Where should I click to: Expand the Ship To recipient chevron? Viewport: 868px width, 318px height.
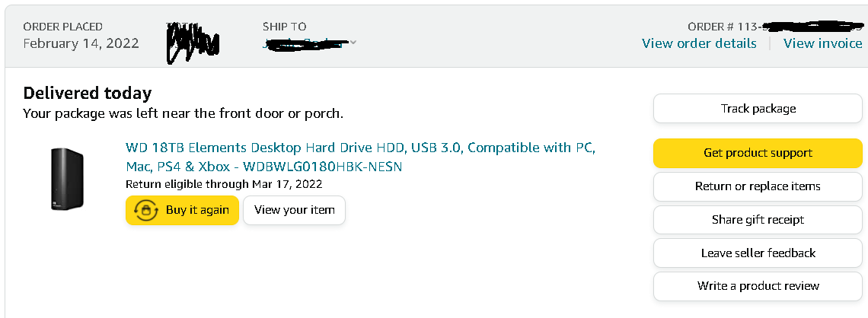click(x=353, y=43)
